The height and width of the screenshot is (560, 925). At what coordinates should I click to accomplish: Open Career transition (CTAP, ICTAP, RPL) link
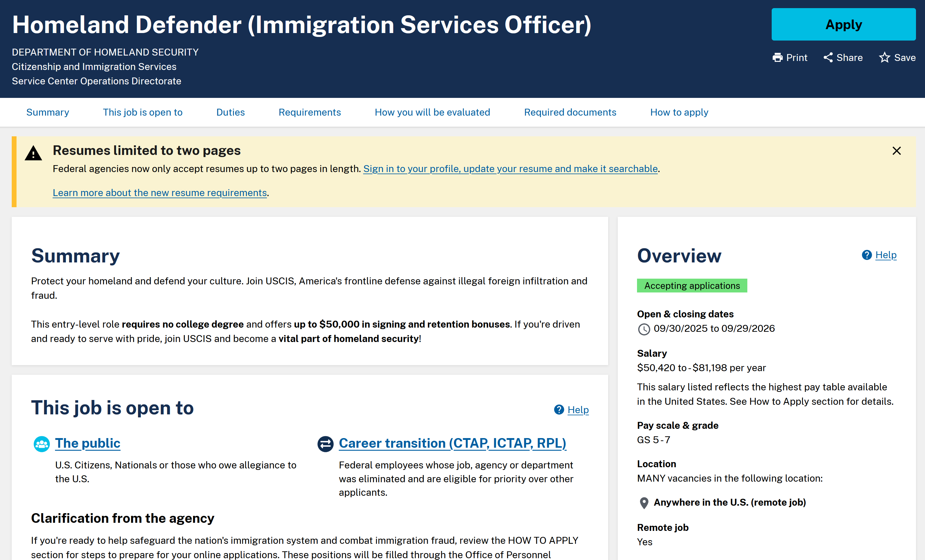pos(452,443)
